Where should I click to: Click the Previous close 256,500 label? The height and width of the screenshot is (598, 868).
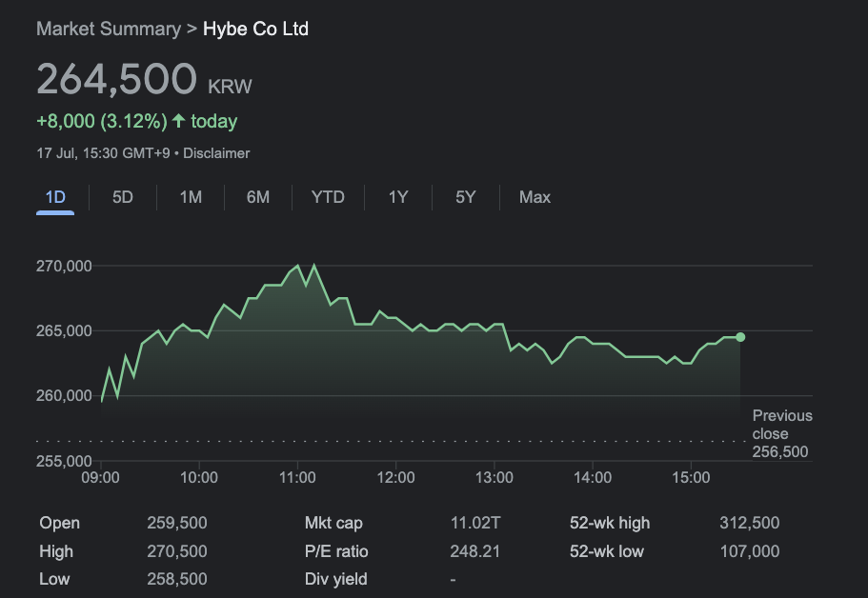782,433
